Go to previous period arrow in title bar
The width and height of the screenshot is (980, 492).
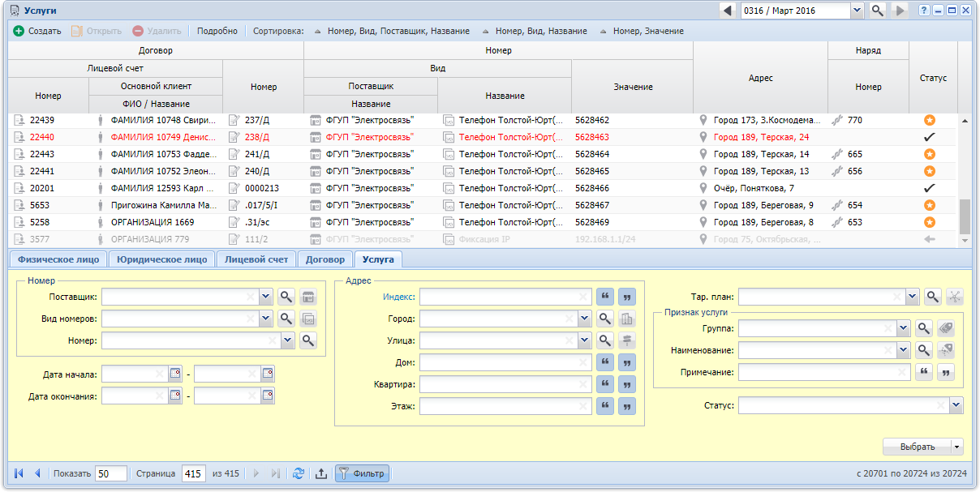click(x=727, y=11)
